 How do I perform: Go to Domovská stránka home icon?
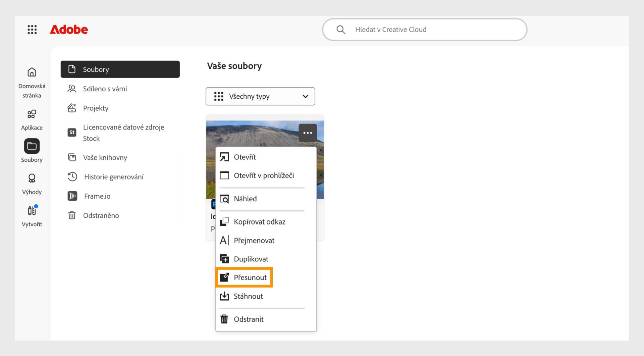click(32, 72)
